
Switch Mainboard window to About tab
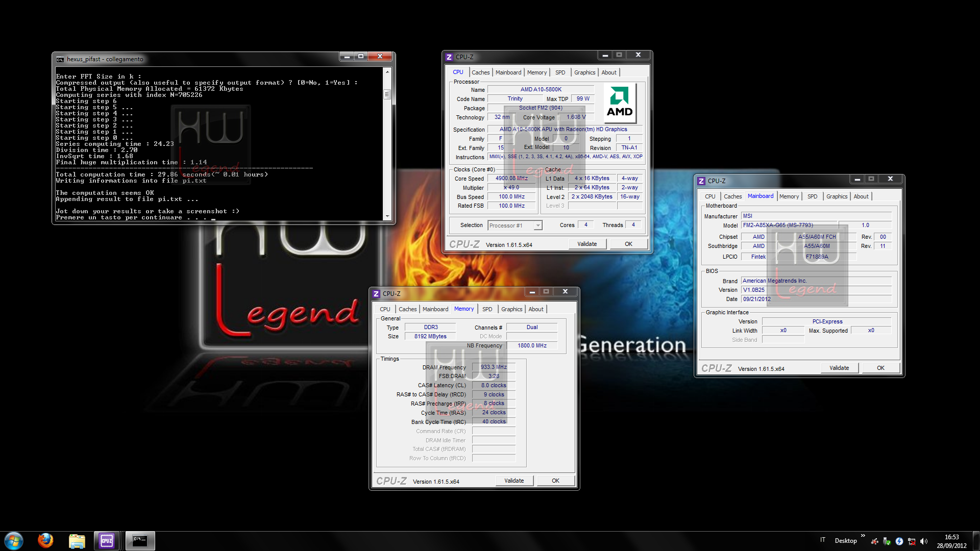[x=861, y=196]
